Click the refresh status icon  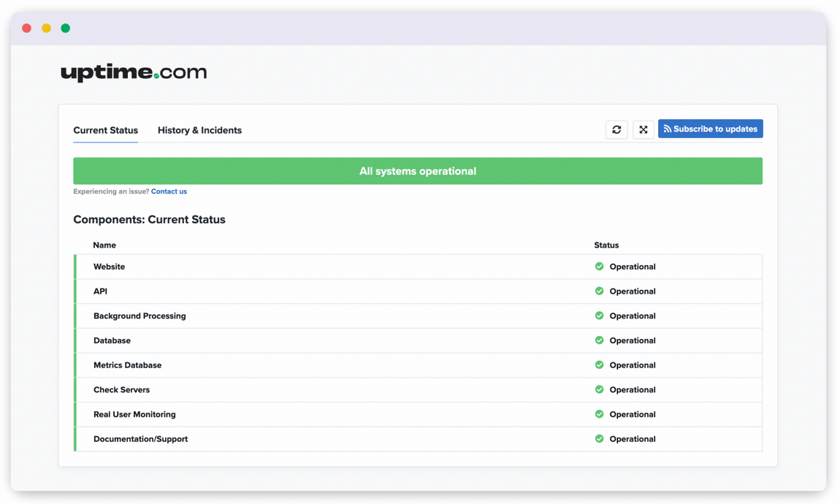pyautogui.click(x=616, y=129)
